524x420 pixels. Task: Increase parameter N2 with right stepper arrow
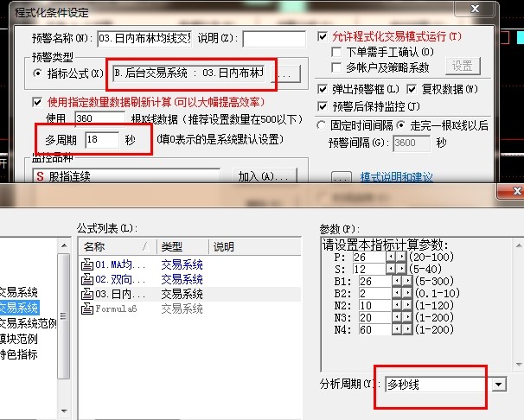click(x=407, y=305)
